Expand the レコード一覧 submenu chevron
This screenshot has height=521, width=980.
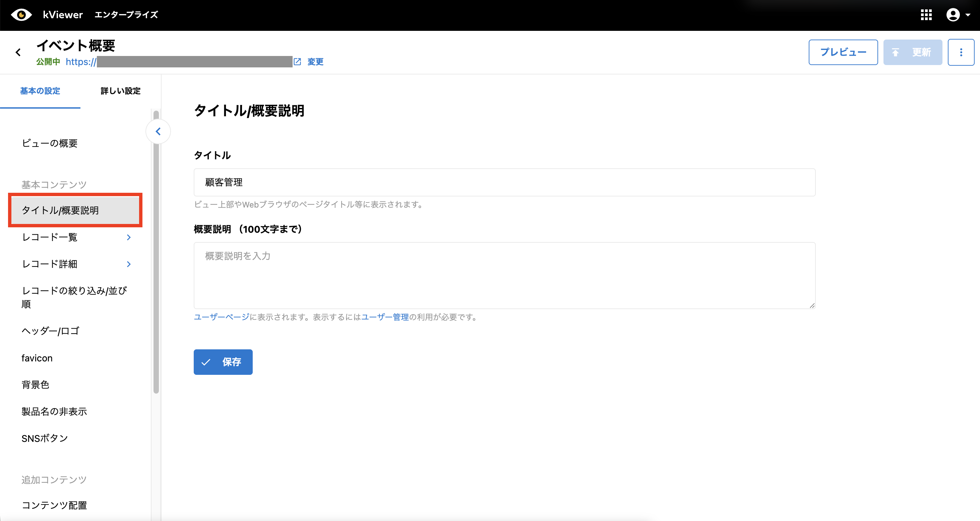click(129, 237)
